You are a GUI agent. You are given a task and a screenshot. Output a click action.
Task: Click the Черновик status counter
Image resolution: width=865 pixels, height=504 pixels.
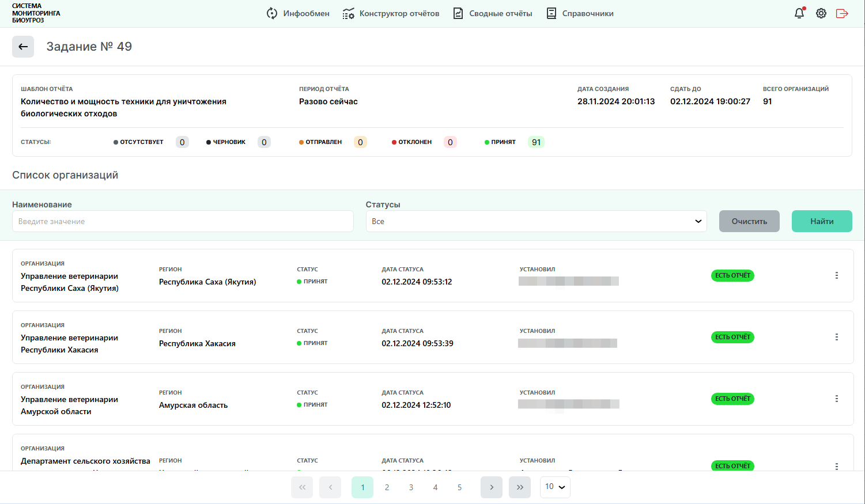(x=264, y=142)
